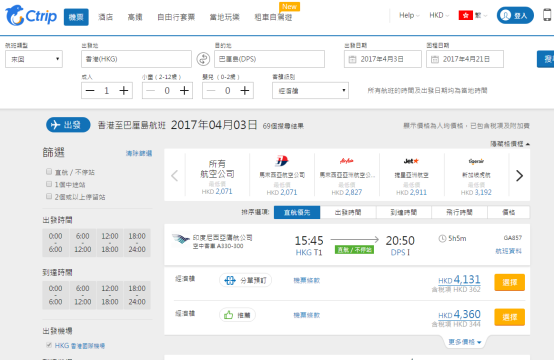Click the Ctrip dolphin logo

[x=31, y=16]
